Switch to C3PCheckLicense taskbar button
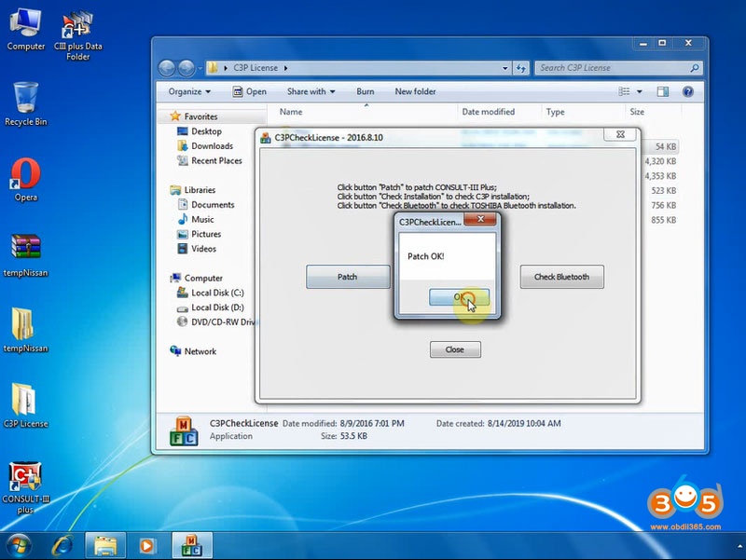746x560 pixels. pyautogui.click(x=192, y=546)
